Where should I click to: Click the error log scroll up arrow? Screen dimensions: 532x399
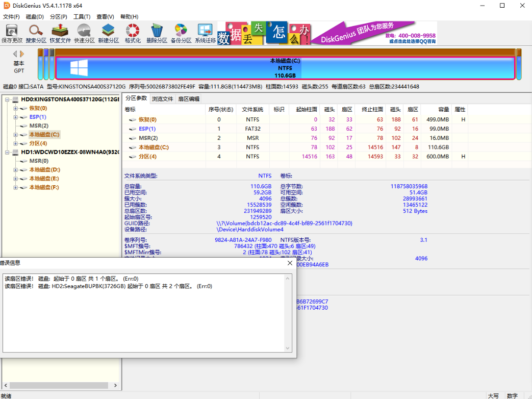pyautogui.click(x=288, y=278)
